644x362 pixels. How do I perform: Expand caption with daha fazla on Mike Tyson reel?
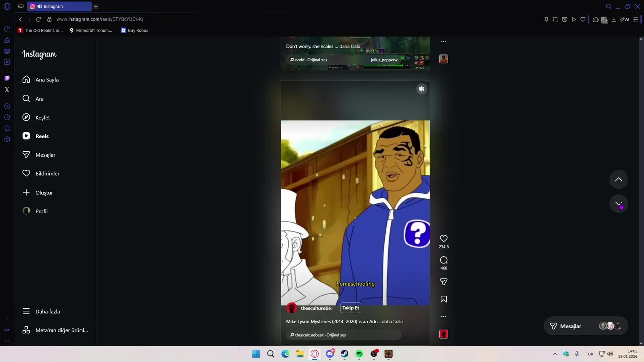pos(392,321)
